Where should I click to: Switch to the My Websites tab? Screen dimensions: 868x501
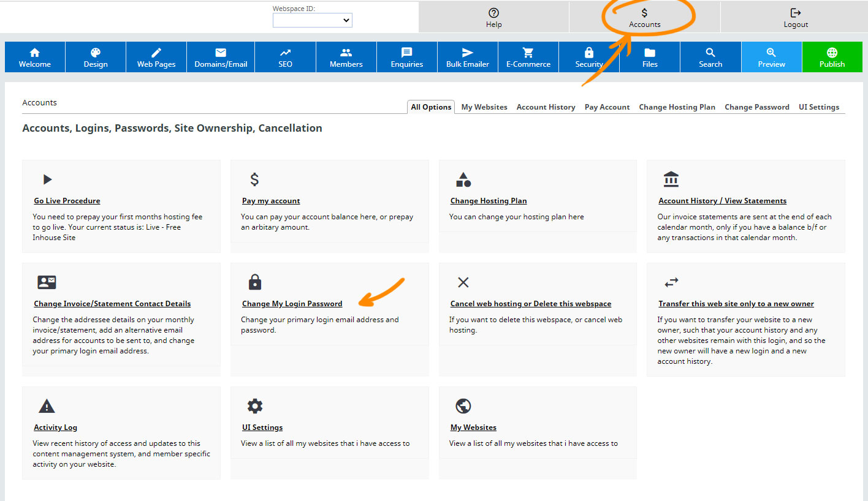[x=484, y=107]
